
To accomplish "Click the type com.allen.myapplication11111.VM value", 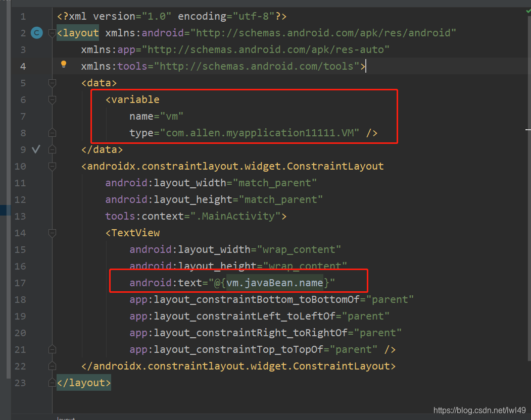I will pyautogui.click(x=259, y=133).
